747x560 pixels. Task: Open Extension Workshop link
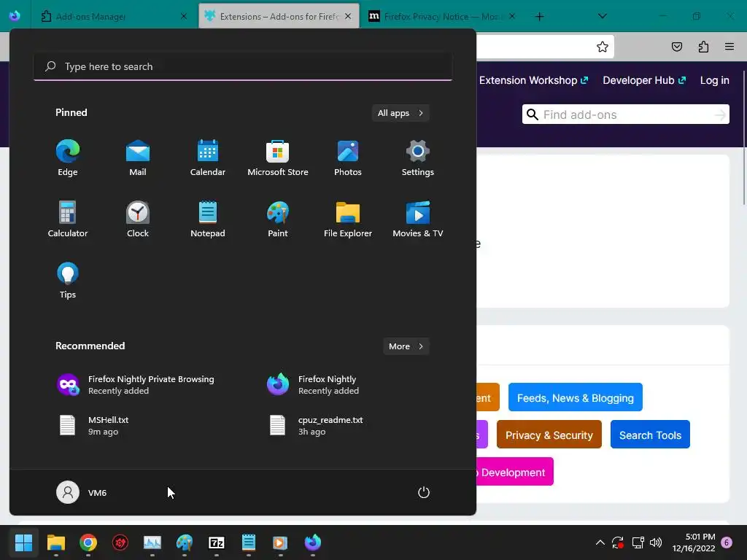(x=533, y=80)
